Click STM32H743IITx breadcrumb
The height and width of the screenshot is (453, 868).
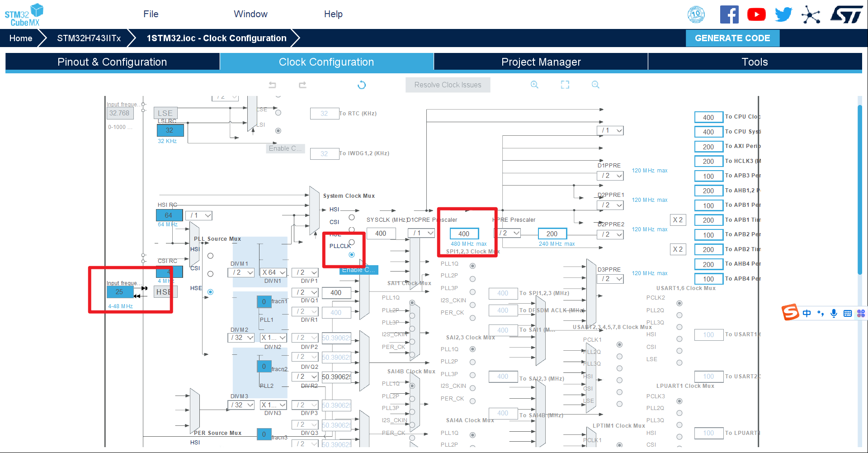point(89,38)
